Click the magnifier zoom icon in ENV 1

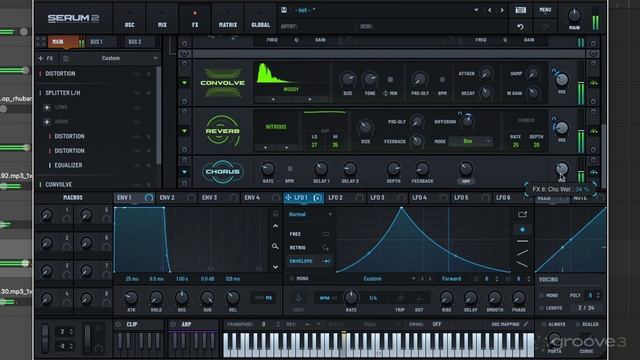276,246
